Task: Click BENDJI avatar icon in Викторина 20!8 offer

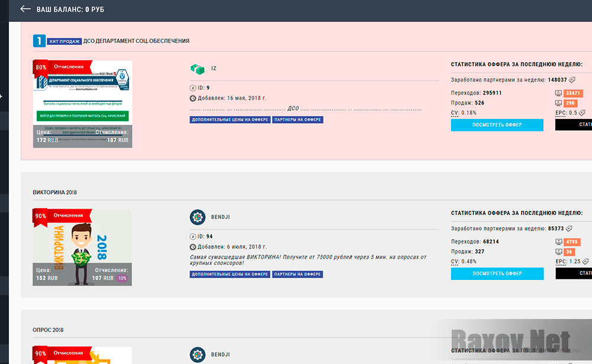Action: pos(197,217)
